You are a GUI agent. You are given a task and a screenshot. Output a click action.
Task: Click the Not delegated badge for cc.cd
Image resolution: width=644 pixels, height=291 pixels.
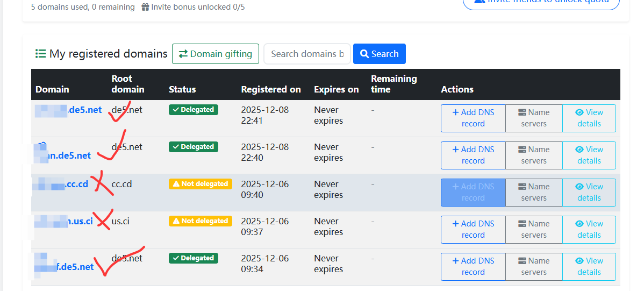coord(201,184)
